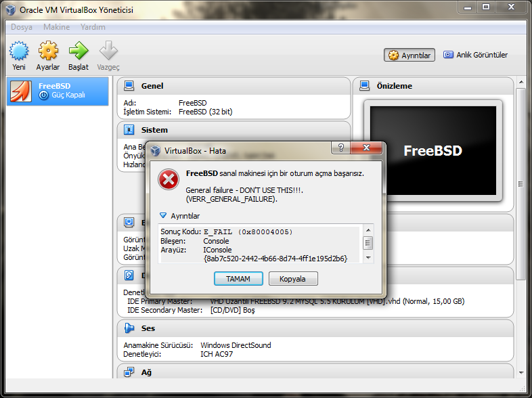The width and height of the screenshot is (532, 398).
Task: Click the FreeBSD OS icon in the VM list
Action: tap(21, 91)
